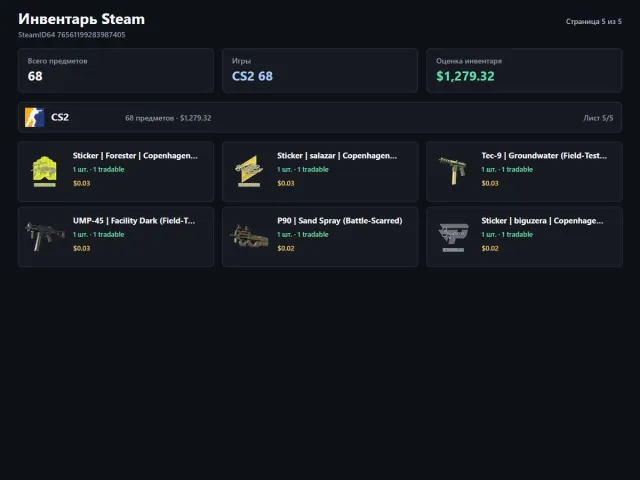Click the tradable status under Tec-9 Groundwater
Viewport: 640px width, 480px height.
pos(507,169)
